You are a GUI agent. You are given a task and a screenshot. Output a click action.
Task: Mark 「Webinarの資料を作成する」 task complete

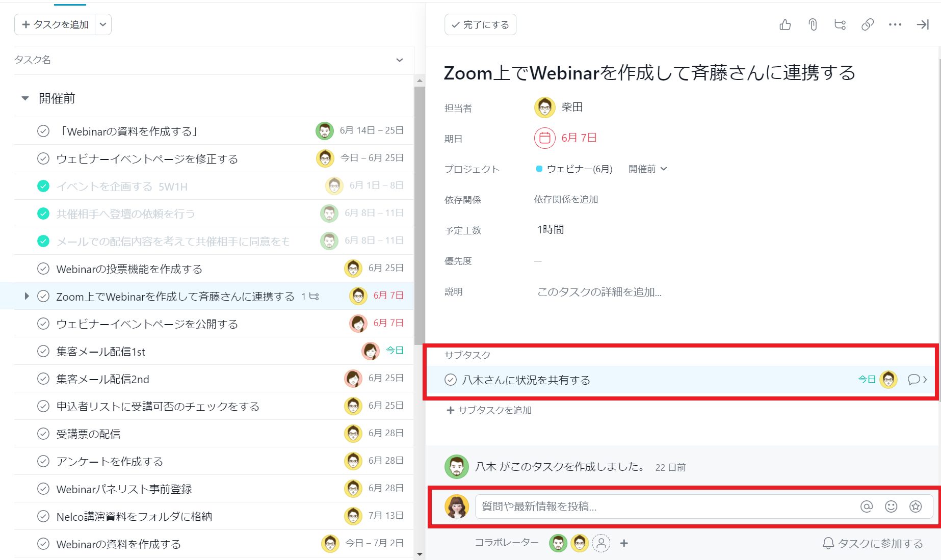[x=43, y=131]
